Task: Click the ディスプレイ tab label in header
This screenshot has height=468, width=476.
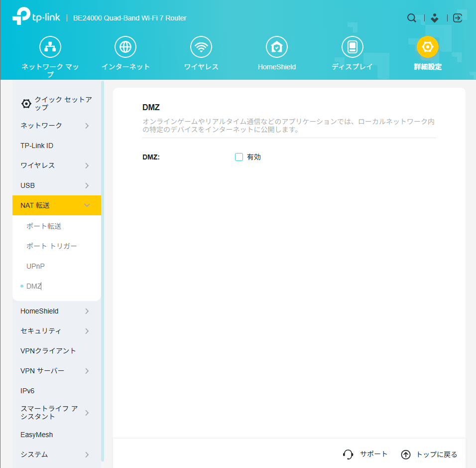Action: click(x=352, y=67)
